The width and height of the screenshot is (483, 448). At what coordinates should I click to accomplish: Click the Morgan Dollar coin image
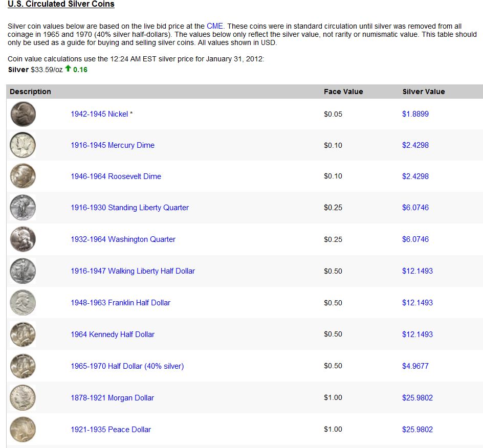23,398
